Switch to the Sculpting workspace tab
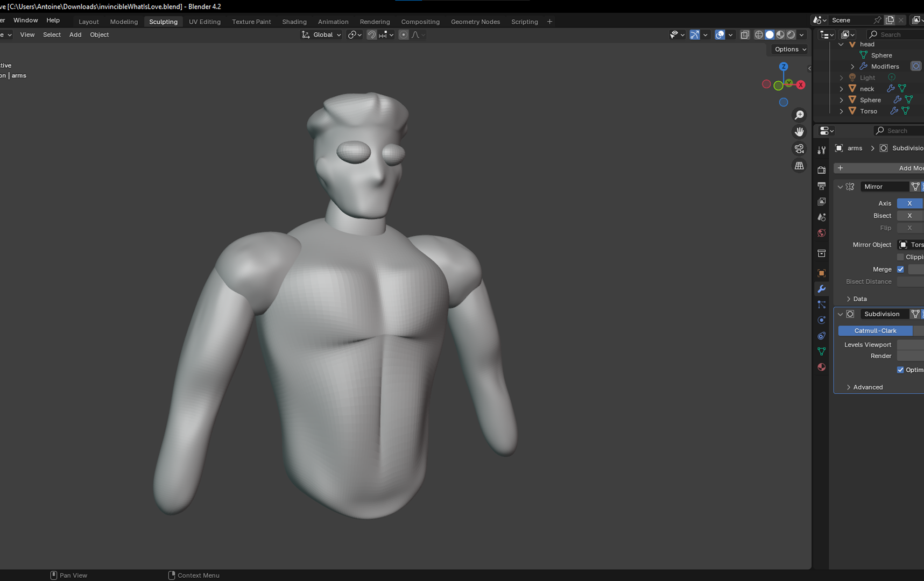This screenshot has width=924, height=581. (163, 22)
